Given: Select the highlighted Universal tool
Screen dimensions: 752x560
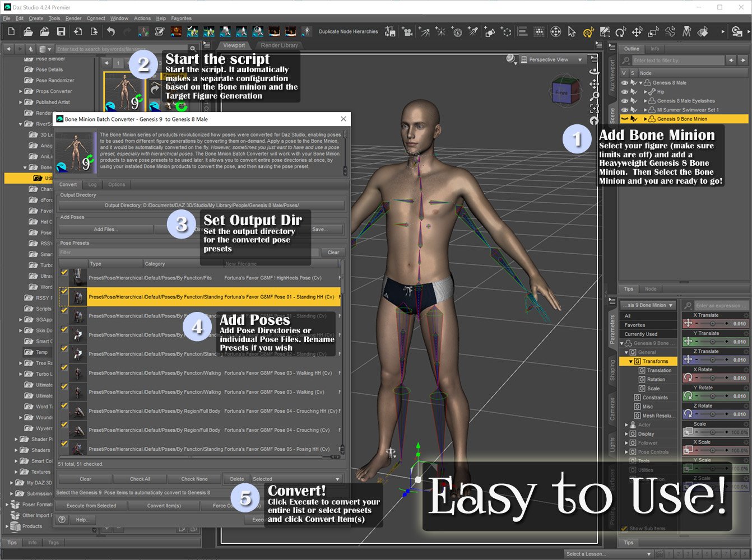Looking at the screenshot, I should tap(588, 32).
